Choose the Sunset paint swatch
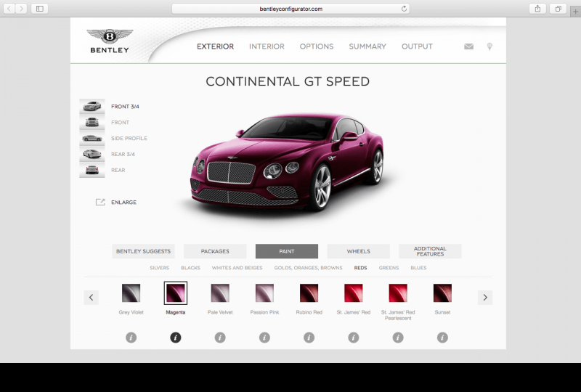This screenshot has width=581, height=392. (x=442, y=293)
